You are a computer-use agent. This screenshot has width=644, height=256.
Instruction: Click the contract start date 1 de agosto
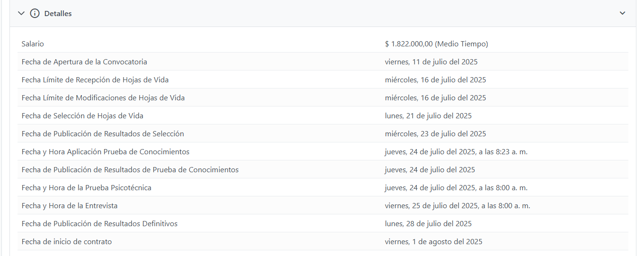click(x=433, y=242)
